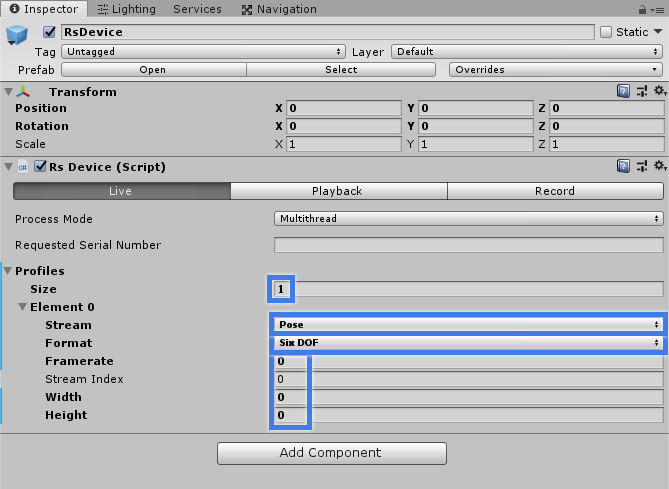Toggle RsDevice active checkbox
Viewport: 669px width, 489px height.
tap(49, 32)
